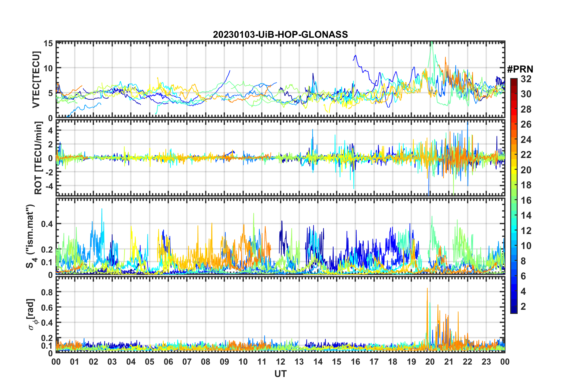Click x-axis tick label 06

pos(168,362)
